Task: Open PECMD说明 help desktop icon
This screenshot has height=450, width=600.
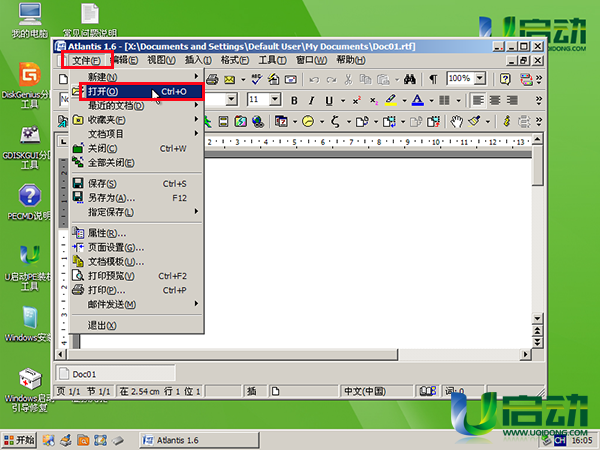Action: [x=29, y=202]
